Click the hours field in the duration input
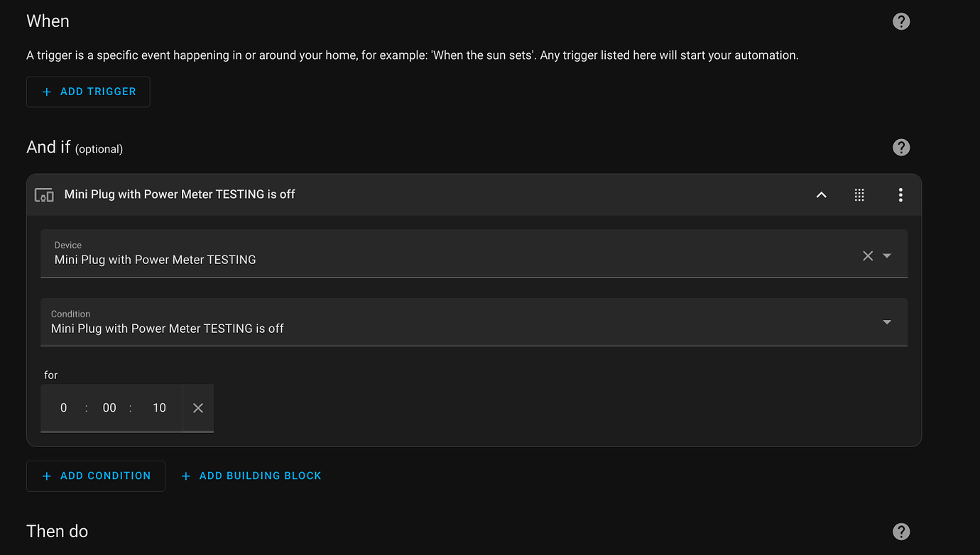Screen dimensions: 980x555 click(x=63, y=407)
